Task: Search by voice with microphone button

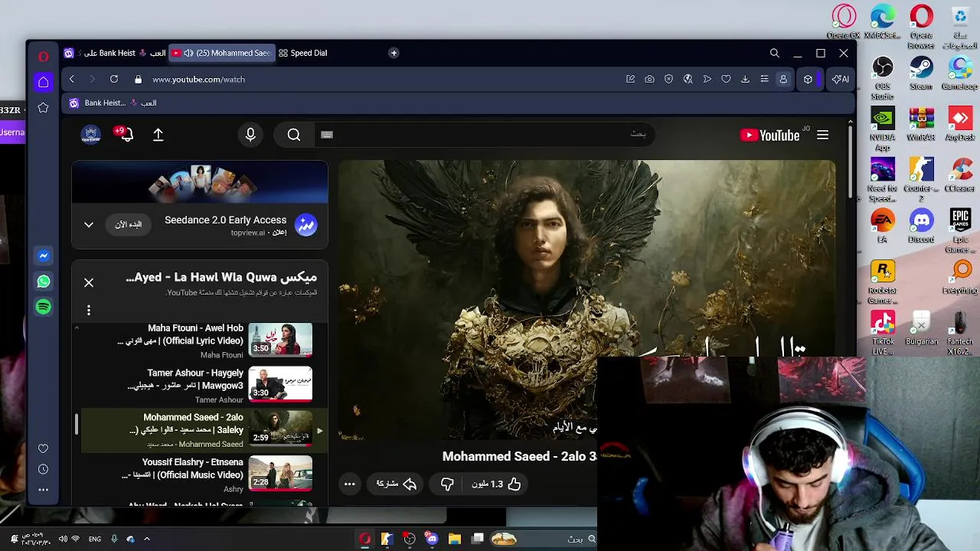Action: point(250,135)
